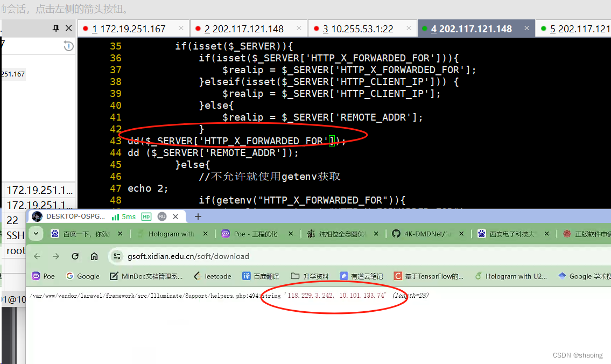Click the browser page reload icon
This screenshot has width=611, height=364.
[x=75, y=256]
